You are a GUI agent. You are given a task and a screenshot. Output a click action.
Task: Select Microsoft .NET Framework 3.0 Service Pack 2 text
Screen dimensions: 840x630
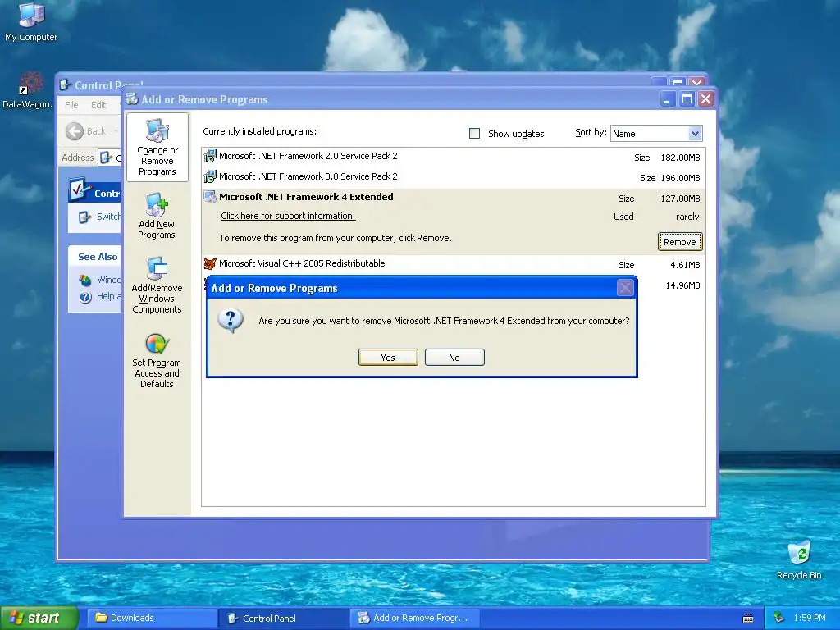click(308, 176)
